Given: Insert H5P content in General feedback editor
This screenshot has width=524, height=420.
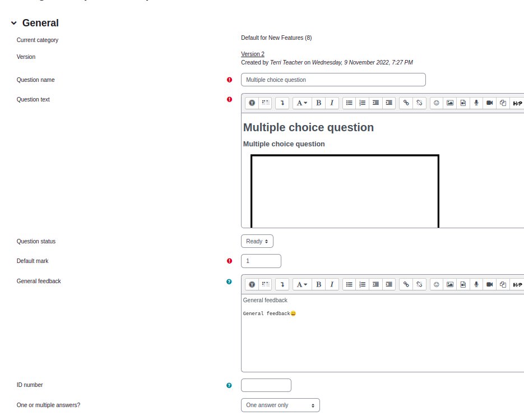Looking at the screenshot, I should 517,284.
